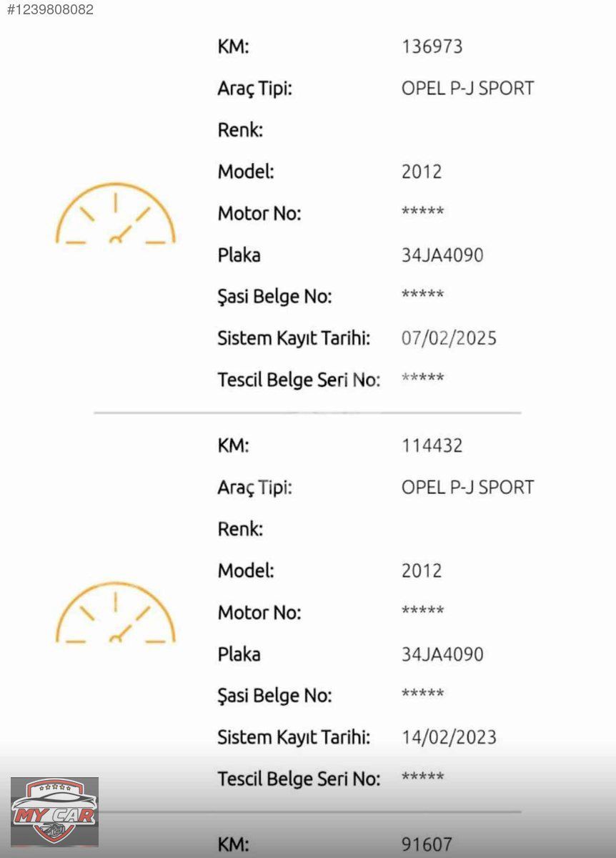The height and width of the screenshot is (858, 616).
Task: Click the Renk label in the first record
Action: (240, 131)
